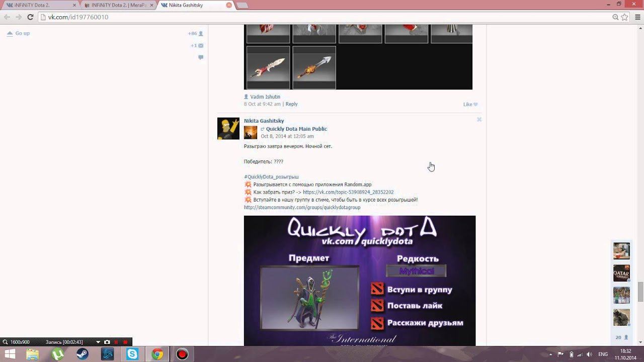Switch to the first INFINITY Dota 2. tab

(x=40, y=5)
